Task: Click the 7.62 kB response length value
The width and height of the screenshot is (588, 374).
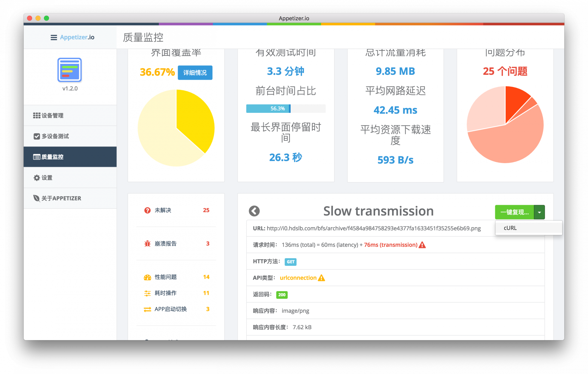Action: (302, 327)
